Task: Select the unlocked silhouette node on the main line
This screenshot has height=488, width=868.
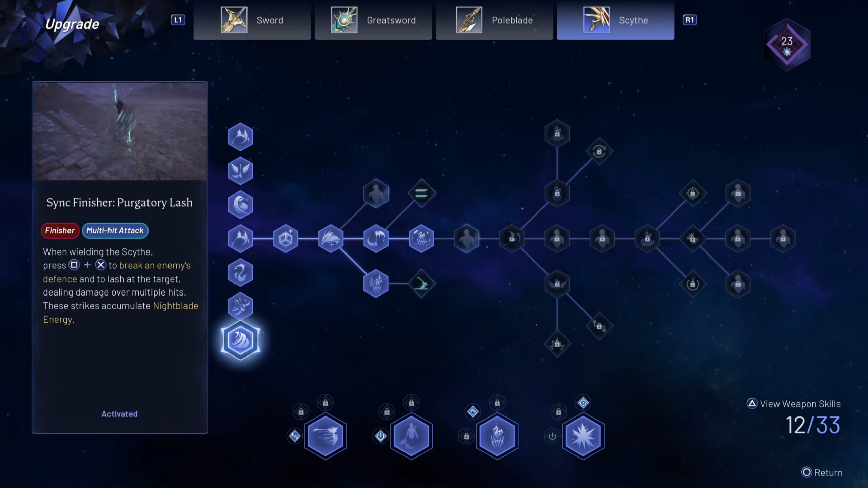Action: (467, 239)
